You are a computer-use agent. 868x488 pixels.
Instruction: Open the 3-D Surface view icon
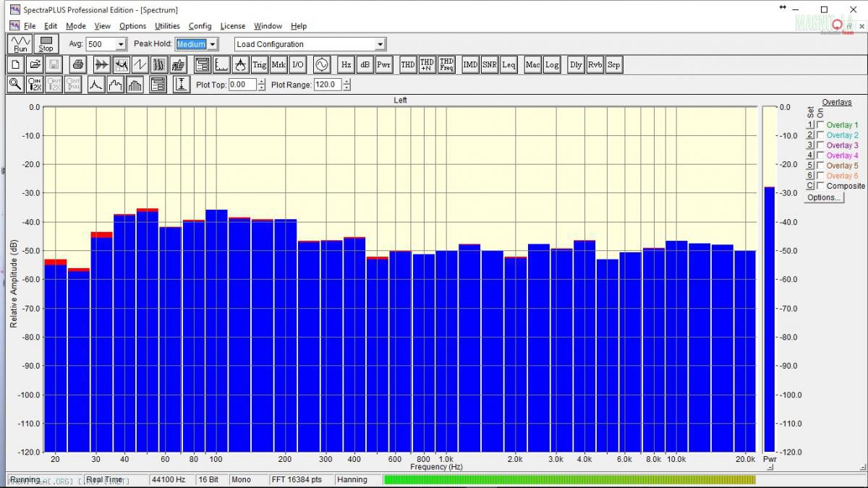[178, 64]
